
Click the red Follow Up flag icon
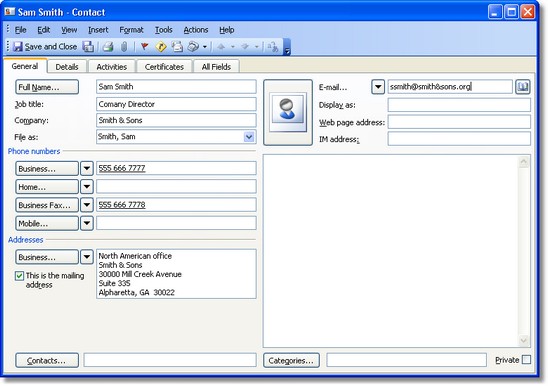pyautogui.click(x=144, y=47)
